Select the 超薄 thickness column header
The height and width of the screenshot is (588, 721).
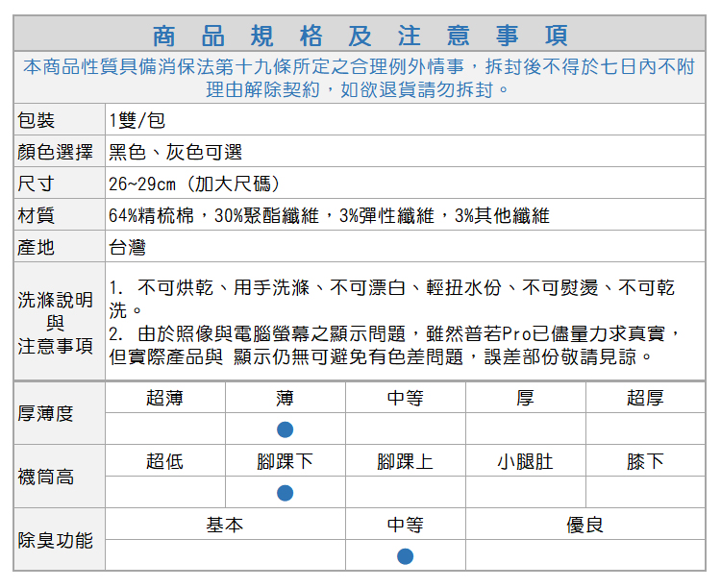pyautogui.click(x=164, y=398)
